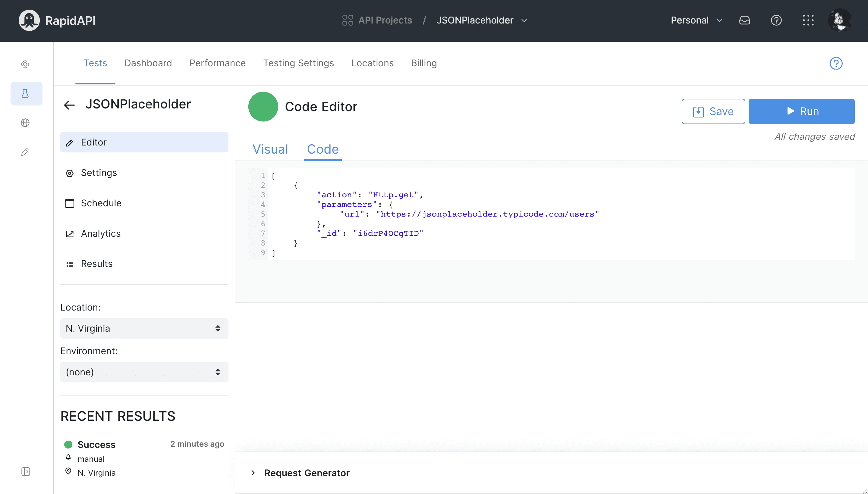868x494 pixels.
Task: Switch to the Dashboard tab
Action: [x=148, y=63]
